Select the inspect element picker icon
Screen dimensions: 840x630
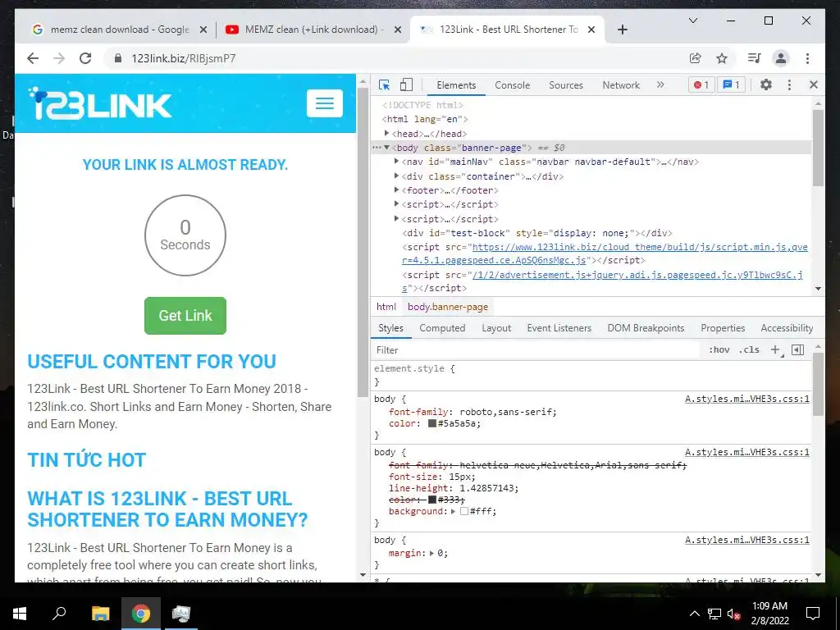click(x=384, y=84)
